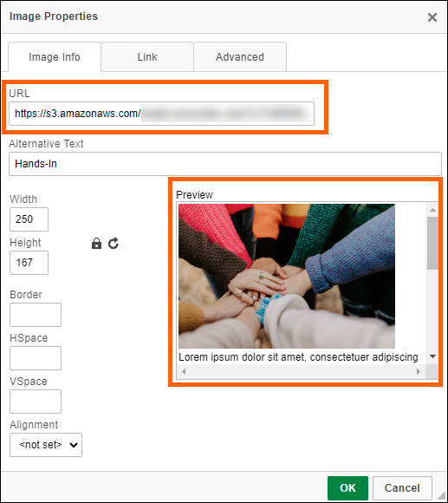Viewport: 448px width, 503px height.
Task: Click the HSpace input box
Action: (36, 358)
